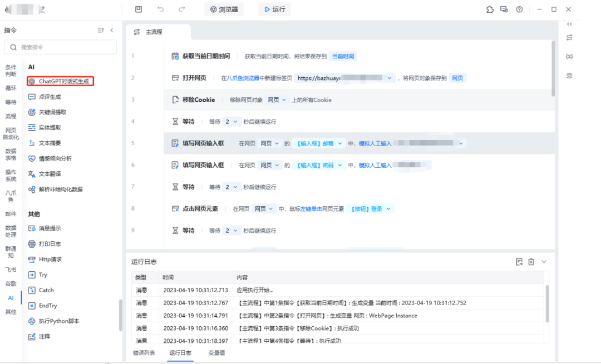Switch to the 变量值 tab
The width and height of the screenshot is (601, 364).
coord(216,352)
